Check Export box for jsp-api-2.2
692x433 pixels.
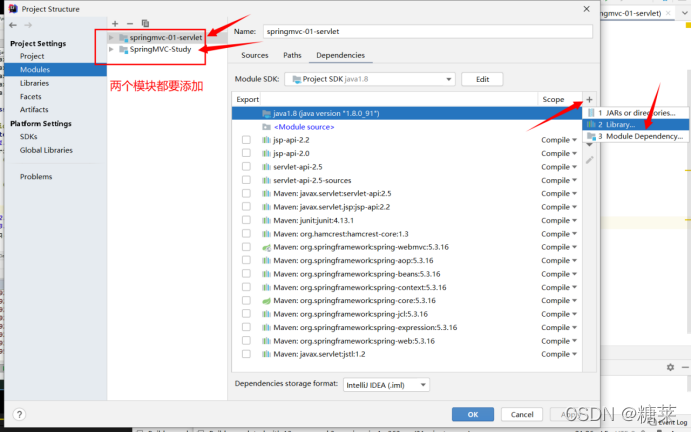click(x=246, y=140)
